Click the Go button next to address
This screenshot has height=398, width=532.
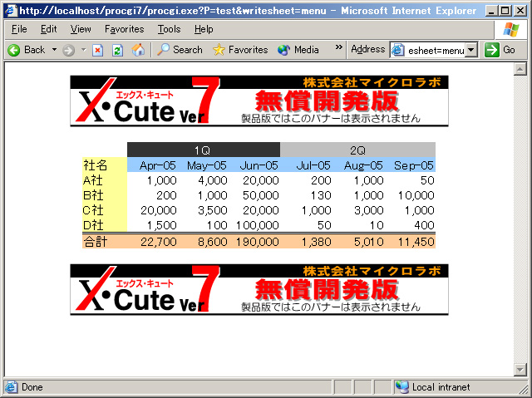pos(501,50)
